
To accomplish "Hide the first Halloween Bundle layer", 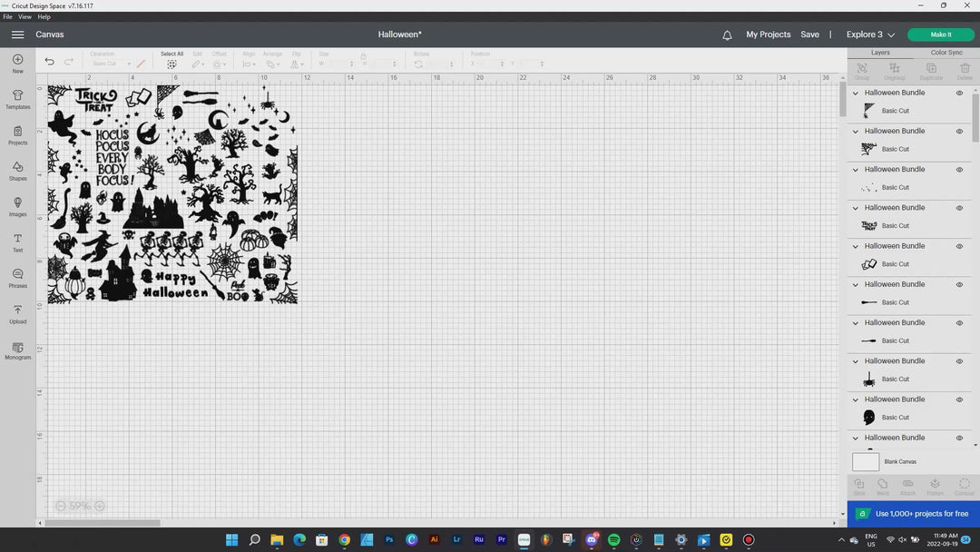I will click(959, 93).
